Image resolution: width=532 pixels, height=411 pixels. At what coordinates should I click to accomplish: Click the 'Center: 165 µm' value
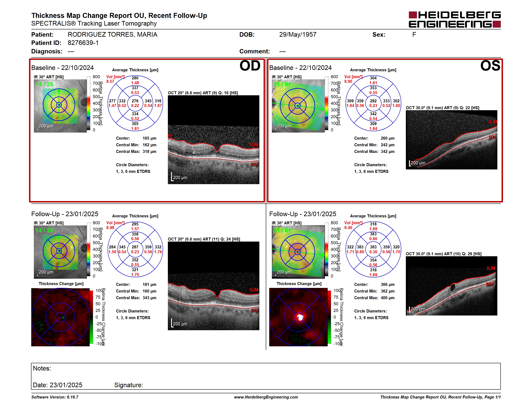[149, 138]
